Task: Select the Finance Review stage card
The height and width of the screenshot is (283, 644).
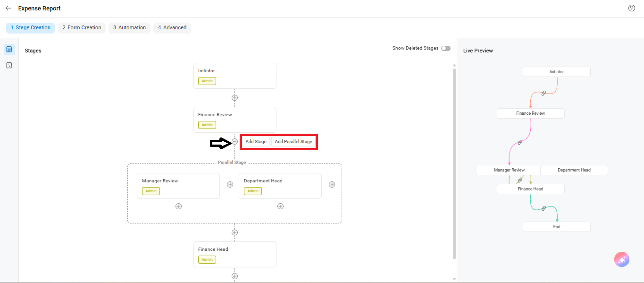Action: (x=234, y=120)
